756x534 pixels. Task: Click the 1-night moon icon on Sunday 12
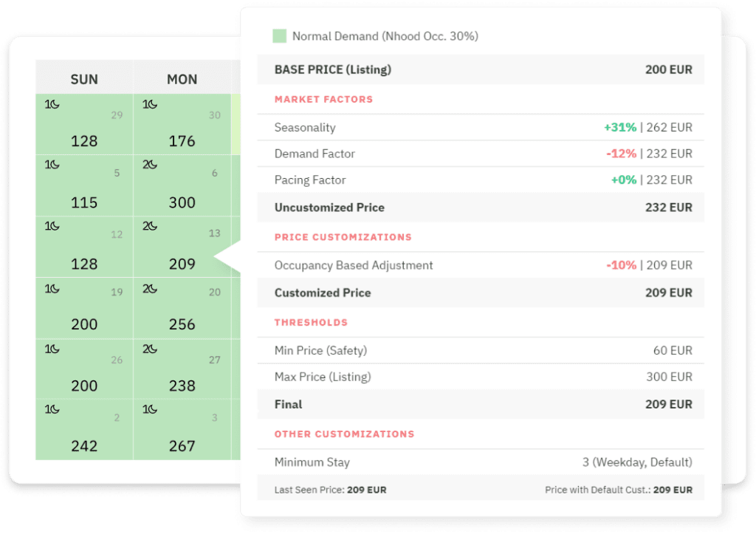click(51, 226)
